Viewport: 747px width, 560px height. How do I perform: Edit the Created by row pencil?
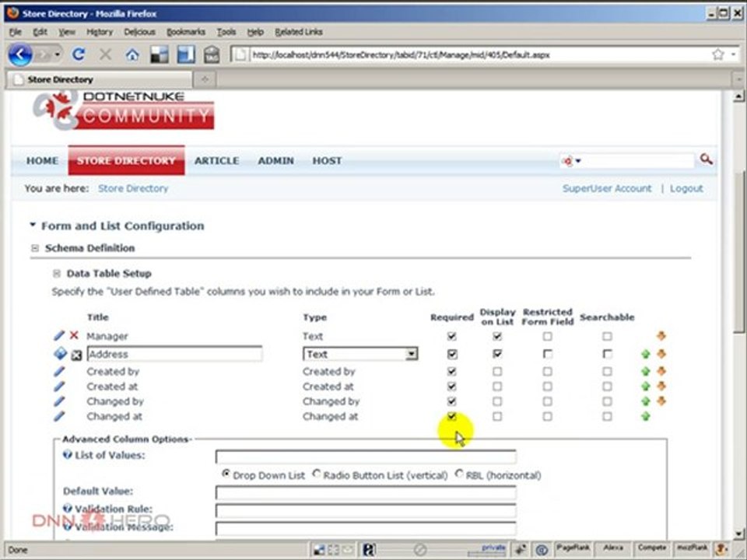click(59, 371)
